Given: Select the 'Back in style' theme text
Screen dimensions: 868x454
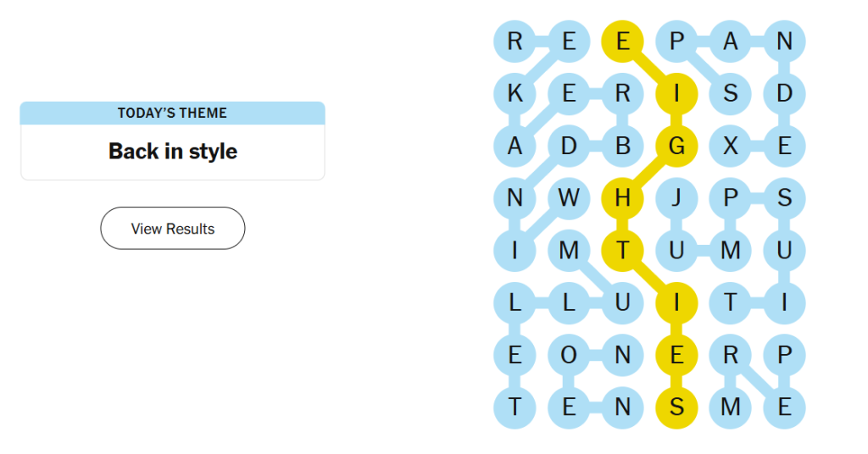Looking at the screenshot, I should click(173, 151).
